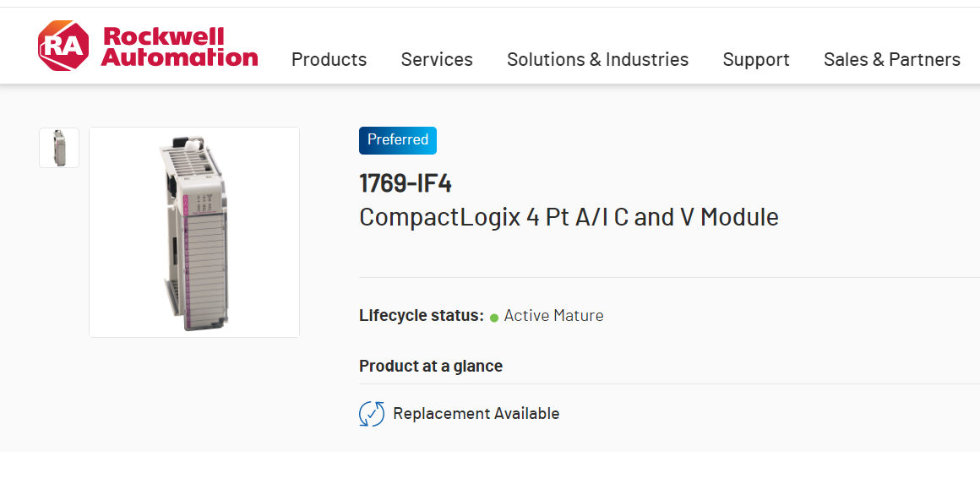Click the Rockwell Automation wordmark text
Image resolution: width=980 pixels, height=484 pixels.
[178, 47]
